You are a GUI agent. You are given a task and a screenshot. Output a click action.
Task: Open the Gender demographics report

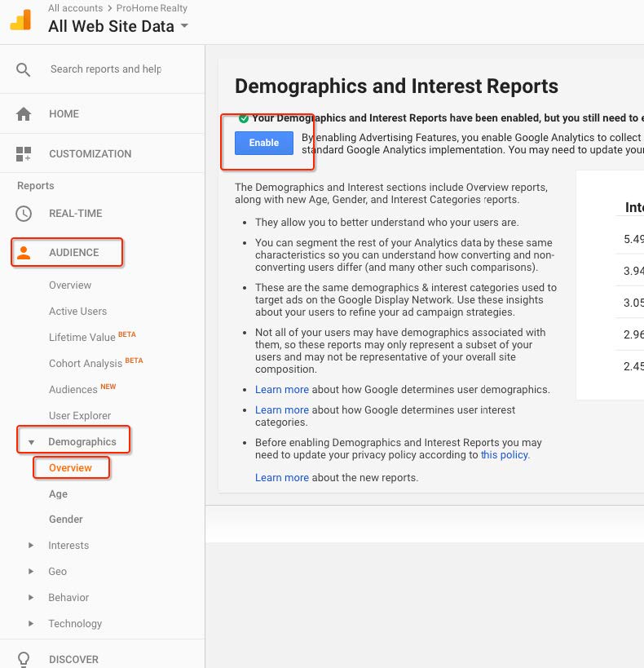pyautogui.click(x=65, y=520)
